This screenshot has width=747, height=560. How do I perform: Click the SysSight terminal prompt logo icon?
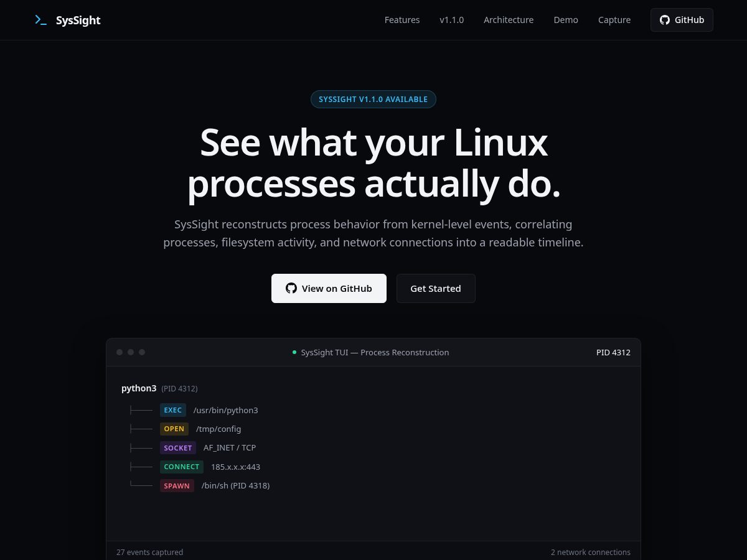pos(40,20)
